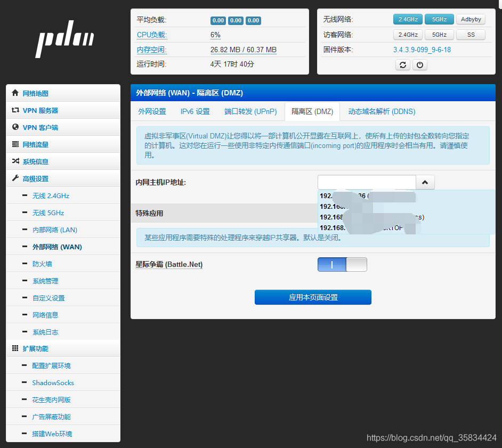This screenshot has height=448, width=502.
Task: Click the wrench icon beside 高级设置
Action: tap(15, 178)
